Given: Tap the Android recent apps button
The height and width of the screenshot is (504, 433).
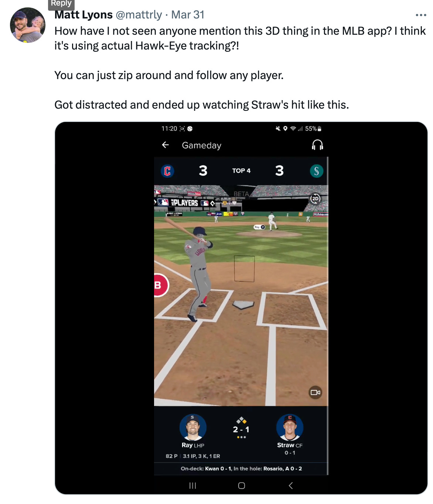Looking at the screenshot, I should coord(192,486).
